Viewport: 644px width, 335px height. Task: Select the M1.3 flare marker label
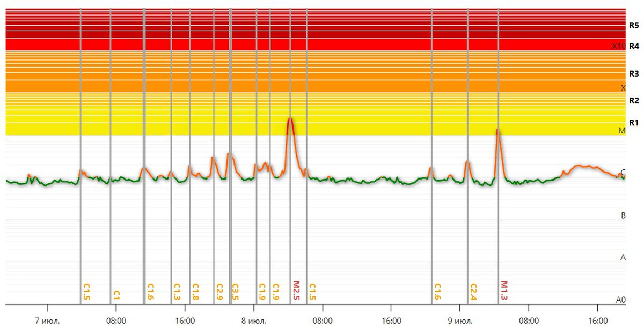(504, 290)
